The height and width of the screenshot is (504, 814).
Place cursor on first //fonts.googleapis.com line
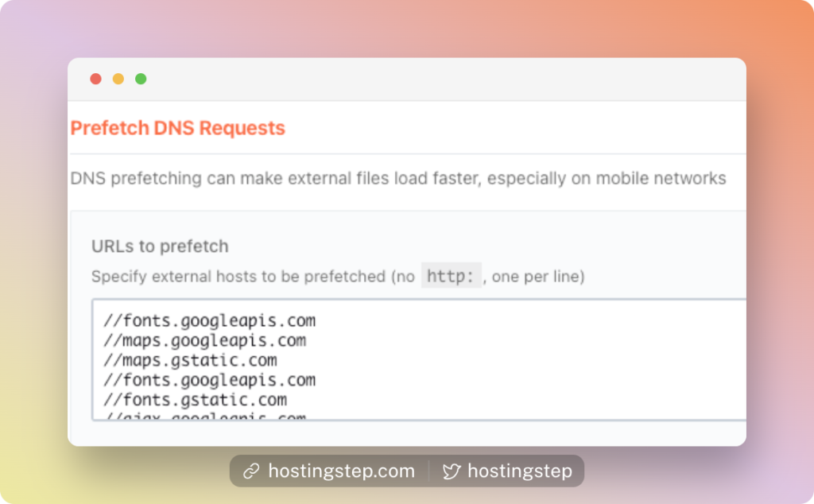[209, 321]
